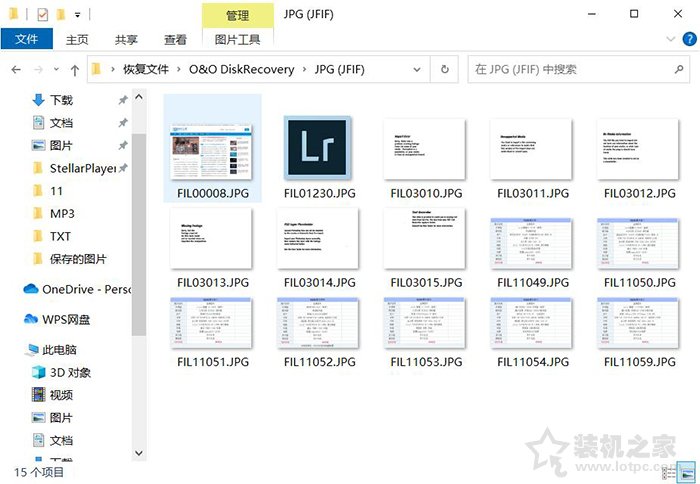700x484 pixels.
Task: Click the properties checkmark in quick access toolbar
Action: [x=40, y=15]
